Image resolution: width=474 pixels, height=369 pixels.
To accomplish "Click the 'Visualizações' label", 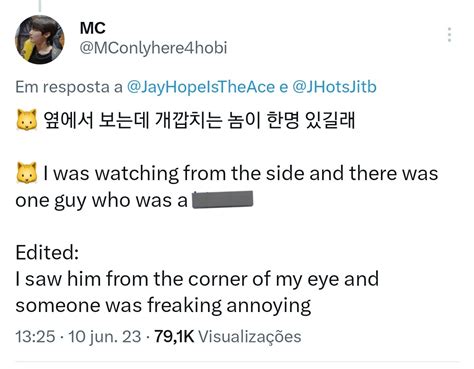I will 250,336.
